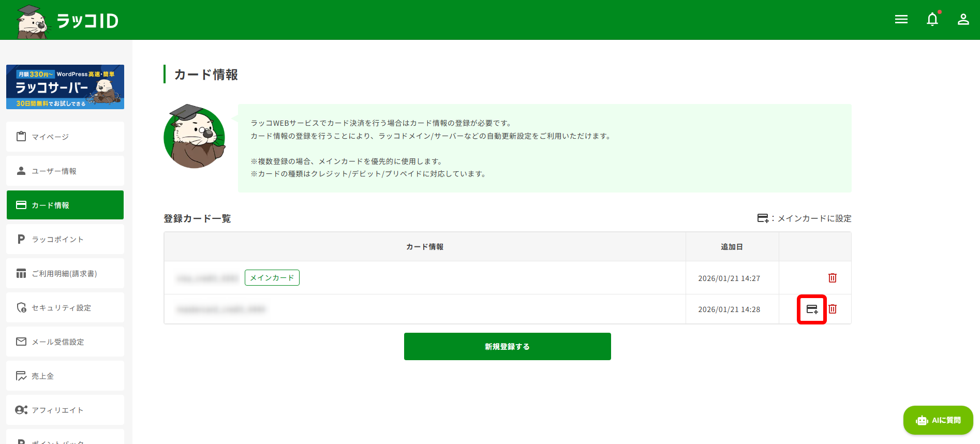Viewport: 980px width, 444px height.
Task: Open アフィリエイト in sidebar
Action: pyautogui.click(x=65, y=410)
